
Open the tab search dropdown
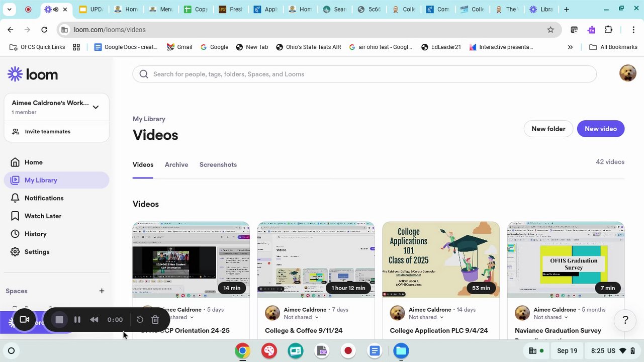(x=9, y=9)
